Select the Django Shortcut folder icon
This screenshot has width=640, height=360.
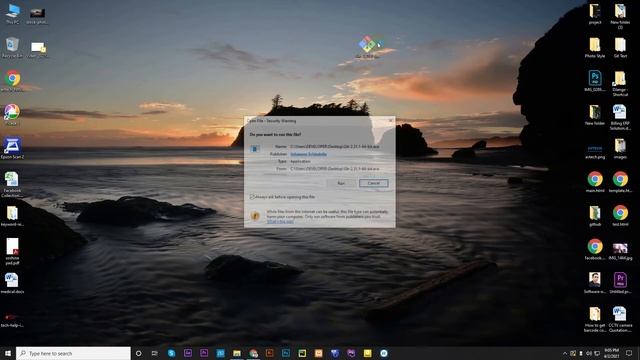(620, 84)
